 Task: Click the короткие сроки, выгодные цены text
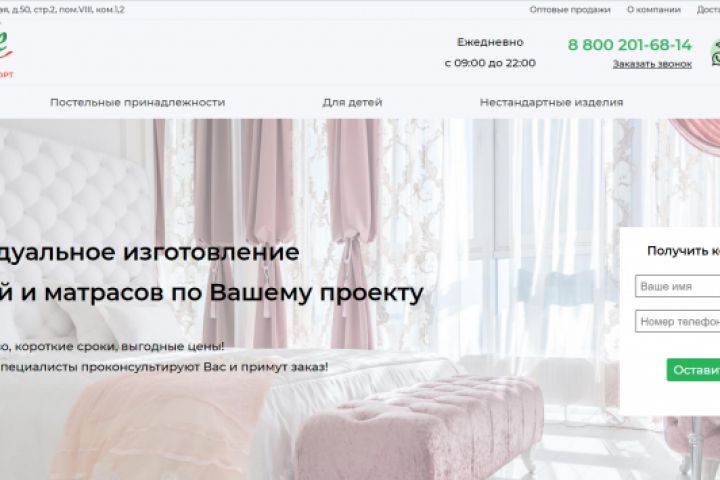point(119,346)
